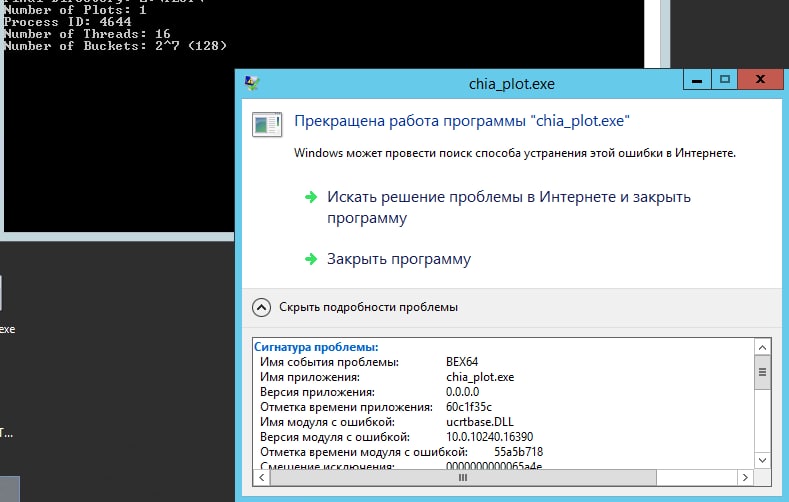This screenshot has width=789, height=502.
Task: Click horizontal scroll left arrow
Action: point(262,477)
